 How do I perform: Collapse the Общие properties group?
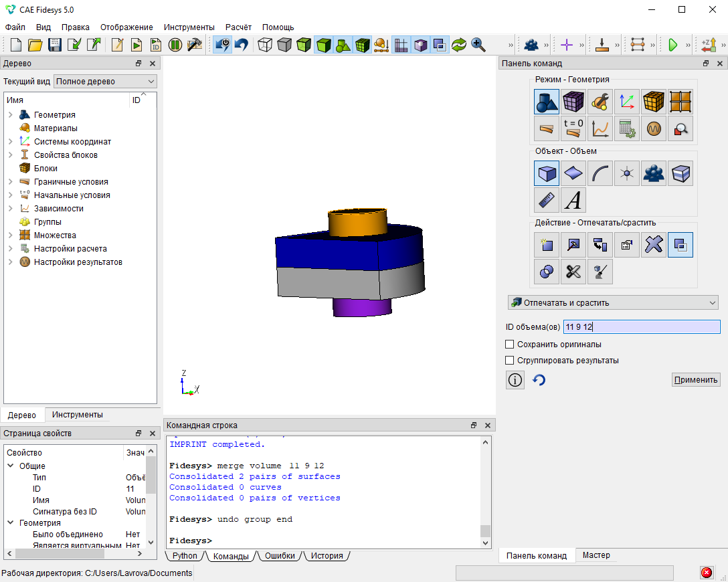pyautogui.click(x=11, y=466)
